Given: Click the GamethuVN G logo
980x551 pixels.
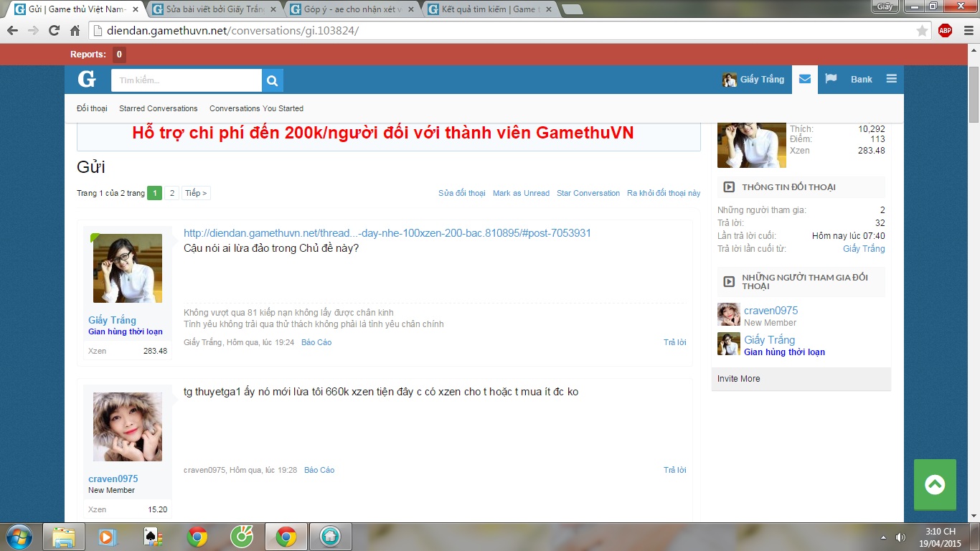Looking at the screenshot, I should (x=87, y=80).
